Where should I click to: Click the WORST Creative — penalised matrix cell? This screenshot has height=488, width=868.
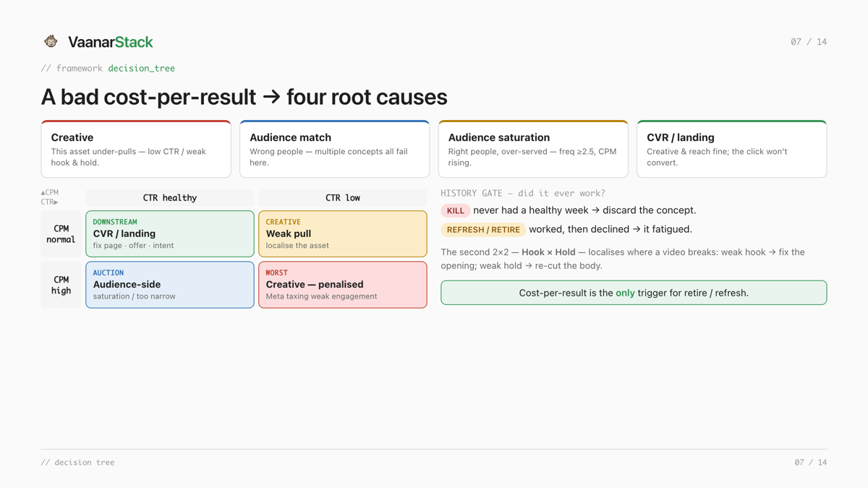point(343,285)
